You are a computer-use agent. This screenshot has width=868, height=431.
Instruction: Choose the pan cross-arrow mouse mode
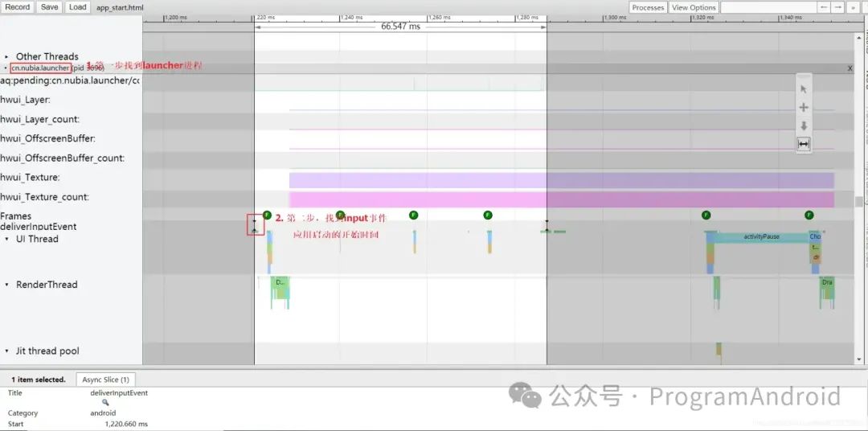click(x=804, y=108)
